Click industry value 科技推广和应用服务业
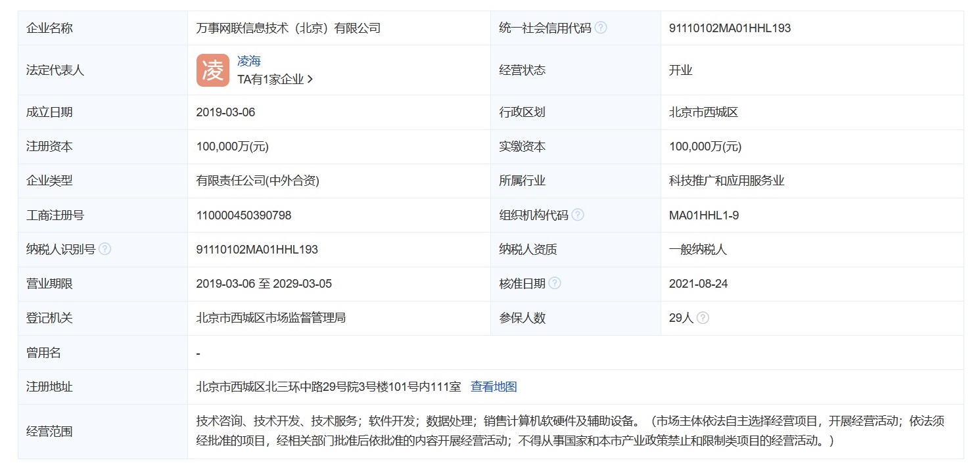980x471 pixels. [727, 181]
